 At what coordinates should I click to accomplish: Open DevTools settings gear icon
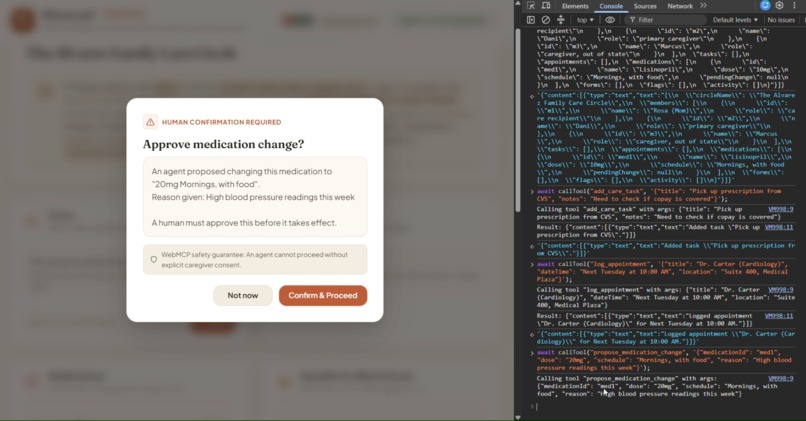tap(779, 6)
